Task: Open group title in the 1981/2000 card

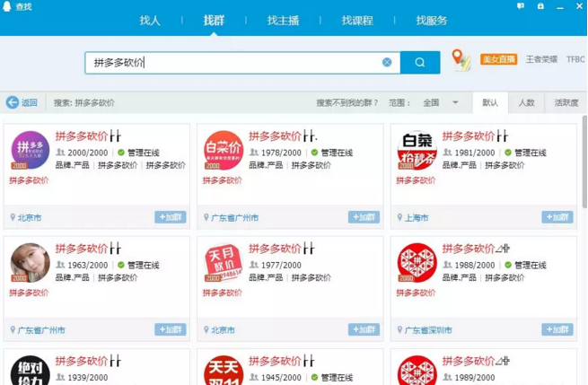Action: click(x=475, y=136)
